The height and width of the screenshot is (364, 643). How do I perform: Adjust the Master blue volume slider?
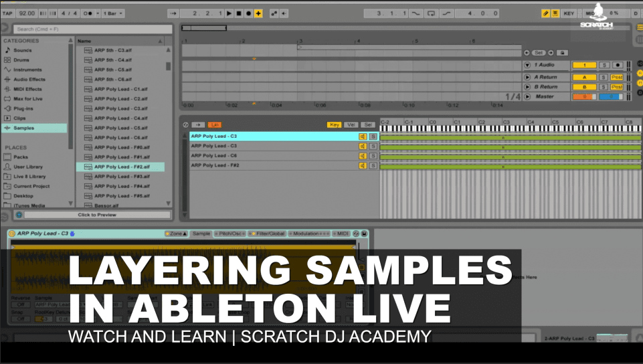(611, 97)
